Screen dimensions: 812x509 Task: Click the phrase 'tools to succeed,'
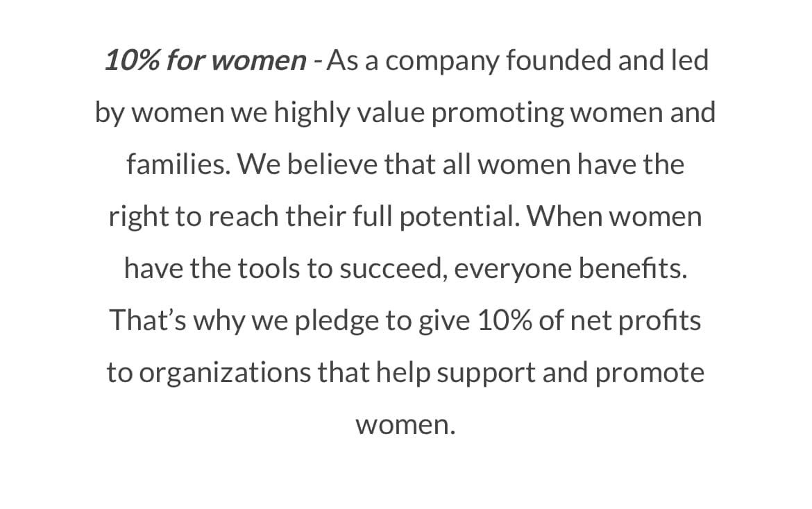(x=342, y=269)
